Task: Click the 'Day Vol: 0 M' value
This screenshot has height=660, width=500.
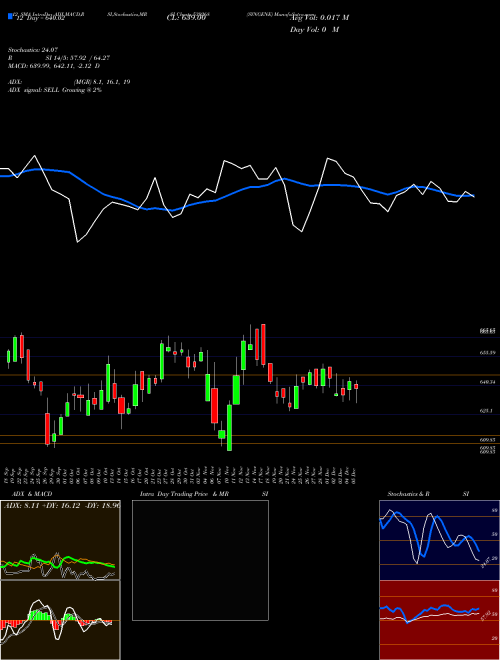Action: pyautogui.click(x=314, y=30)
